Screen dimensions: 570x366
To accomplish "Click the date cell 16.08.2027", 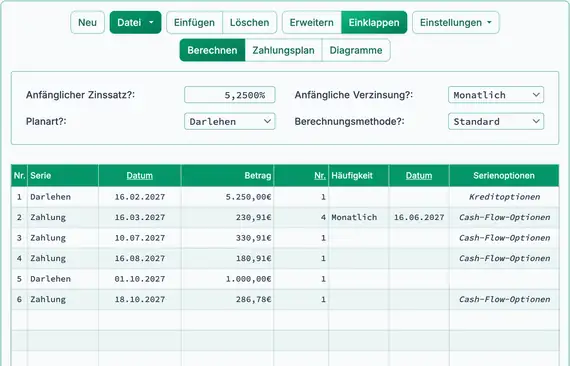I will click(140, 258).
